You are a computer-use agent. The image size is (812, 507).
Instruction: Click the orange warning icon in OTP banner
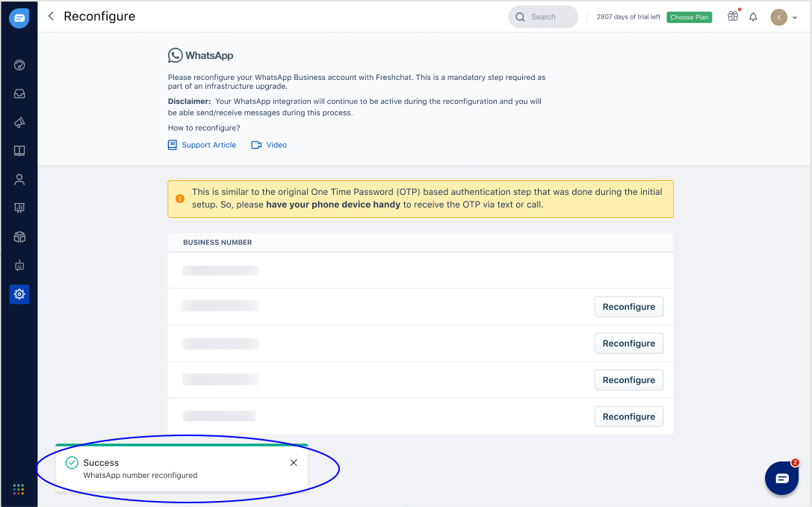tap(180, 199)
